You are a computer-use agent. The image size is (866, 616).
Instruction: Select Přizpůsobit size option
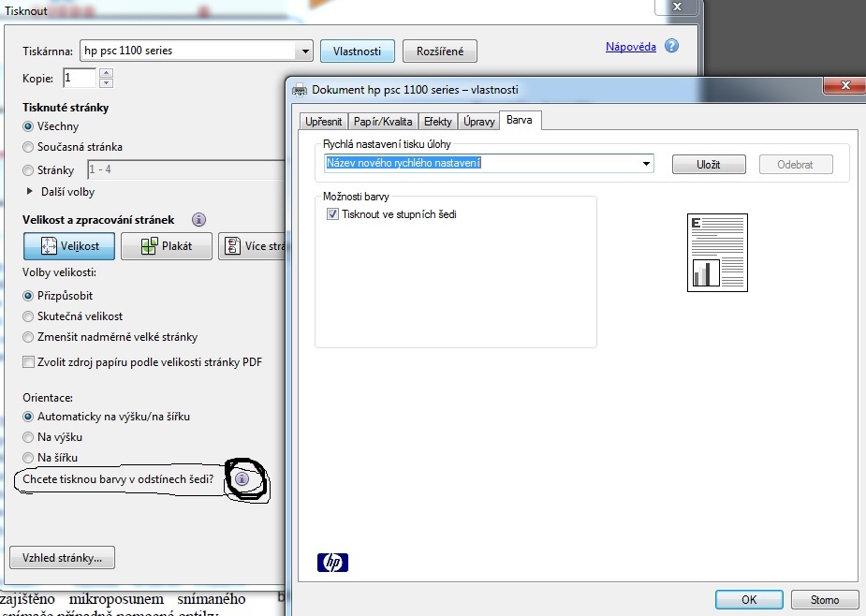click(27, 296)
